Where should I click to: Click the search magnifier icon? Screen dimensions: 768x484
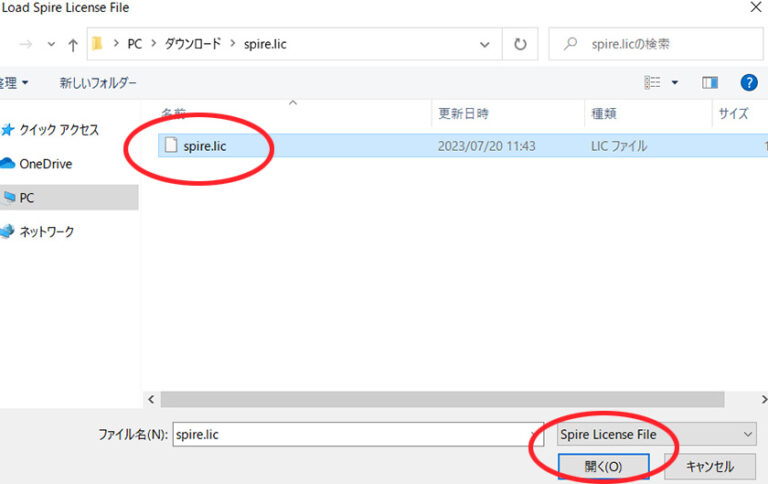(570, 45)
